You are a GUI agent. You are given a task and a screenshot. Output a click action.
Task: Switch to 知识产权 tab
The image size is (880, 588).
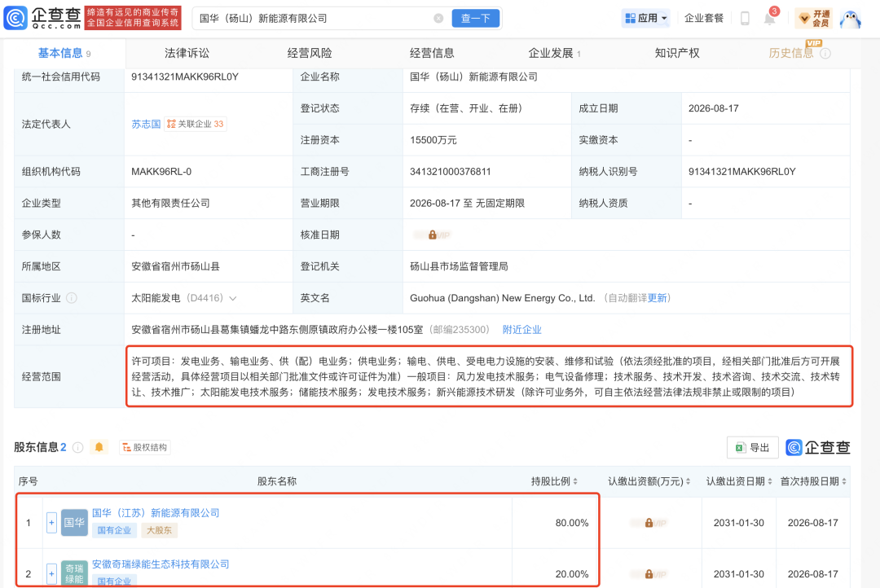pos(677,53)
